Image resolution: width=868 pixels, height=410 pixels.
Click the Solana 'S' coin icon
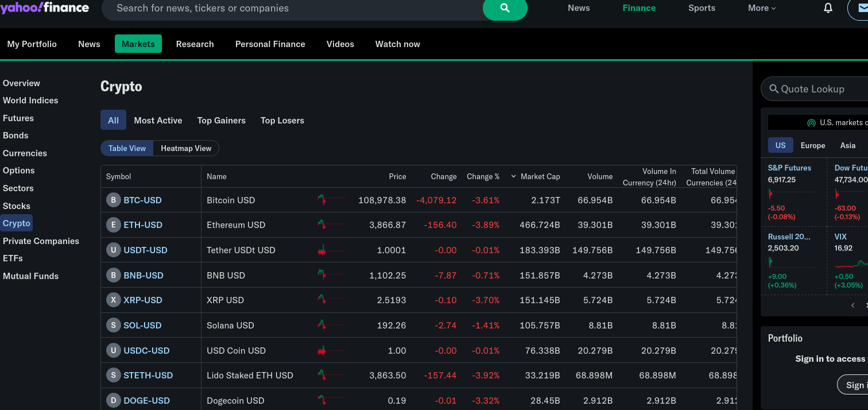[114, 326]
